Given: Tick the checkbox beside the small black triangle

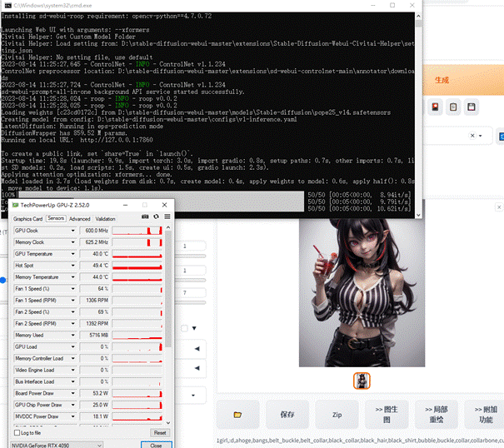Looking at the screenshot, I should [182, 328].
